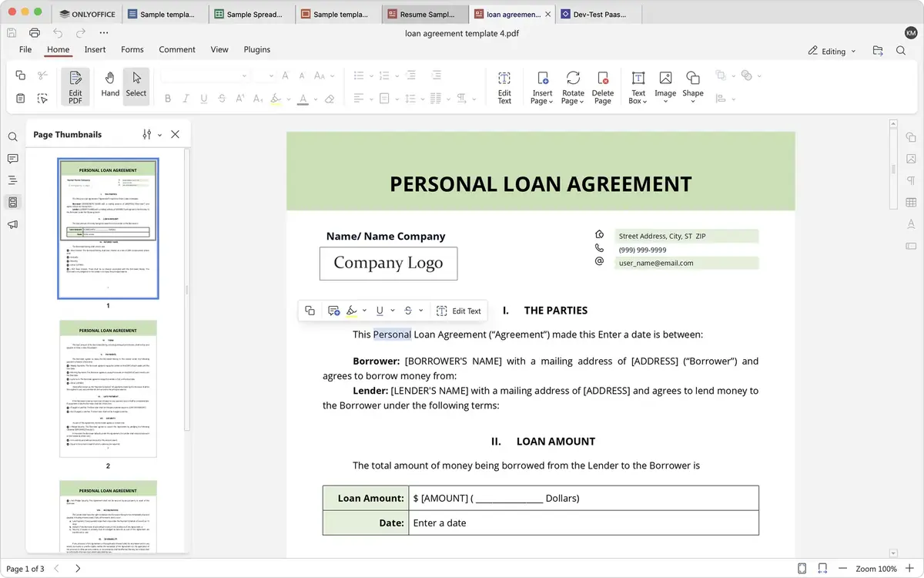Open image settings in the right sidebar

[x=911, y=158]
